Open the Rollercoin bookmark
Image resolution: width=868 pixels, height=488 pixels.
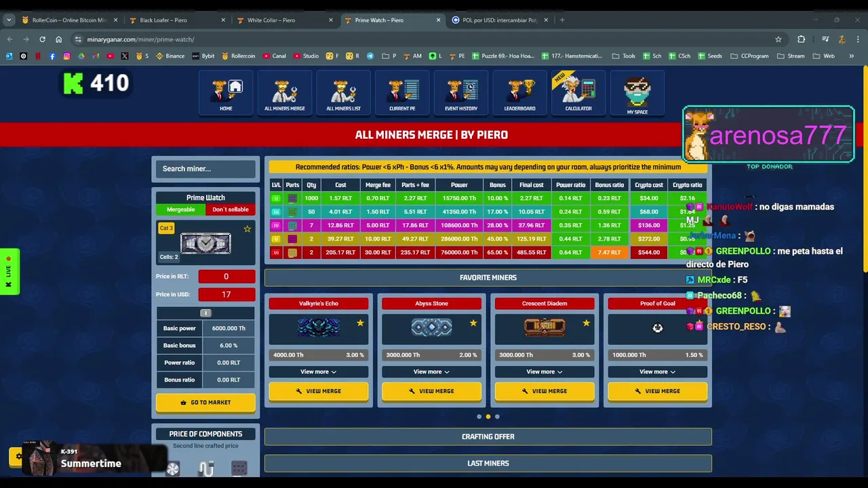(x=238, y=56)
